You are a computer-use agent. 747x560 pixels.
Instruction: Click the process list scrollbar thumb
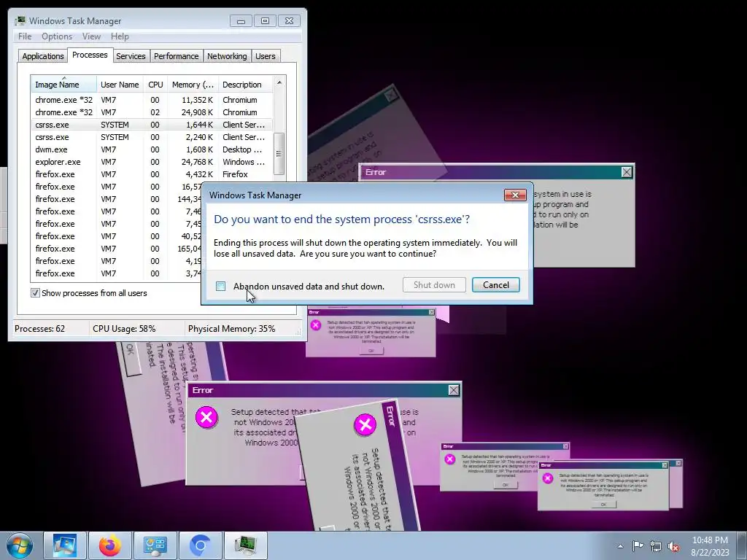pyautogui.click(x=279, y=154)
